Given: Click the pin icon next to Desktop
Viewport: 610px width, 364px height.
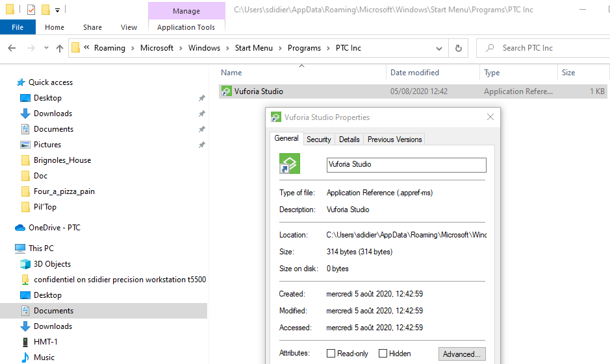Looking at the screenshot, I should pyautogui.click(x=201, y=98).
